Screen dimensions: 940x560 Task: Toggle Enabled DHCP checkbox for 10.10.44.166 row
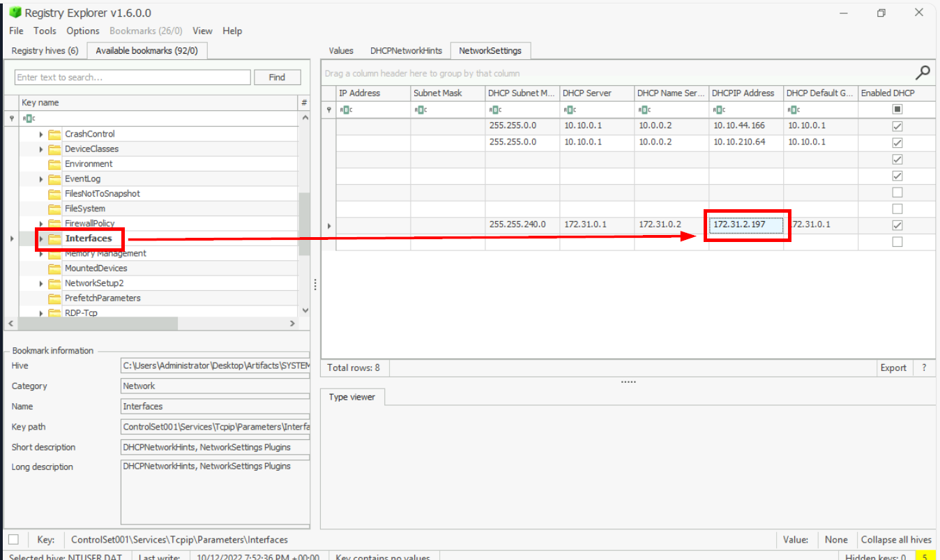pyautogui.click(x=897, y=126)
